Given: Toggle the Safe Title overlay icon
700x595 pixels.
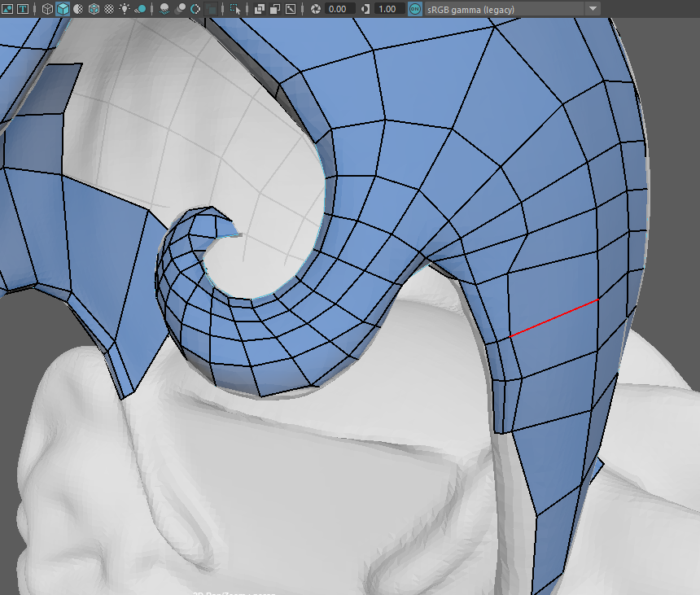Looking at the screenshot, I should pos(22,9).
